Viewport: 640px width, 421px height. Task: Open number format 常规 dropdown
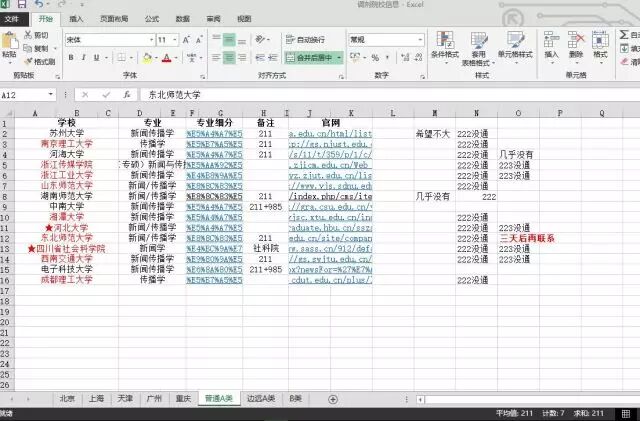coord(420,40)
